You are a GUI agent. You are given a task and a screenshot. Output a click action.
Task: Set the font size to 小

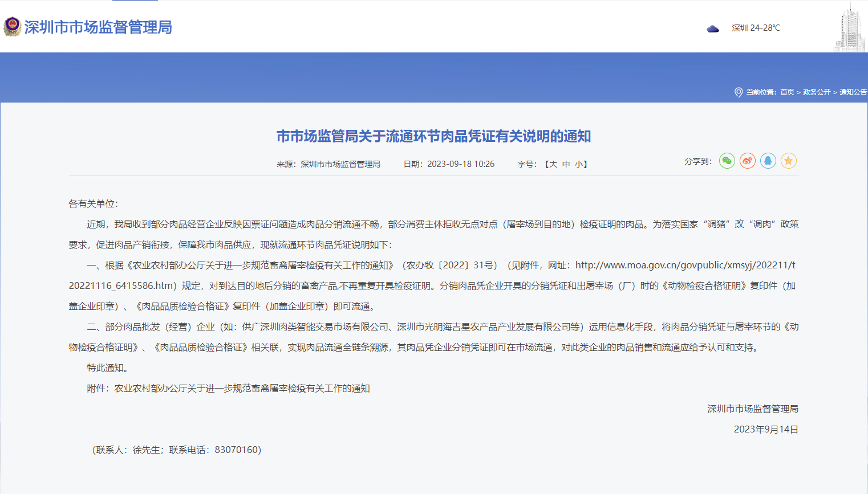579,164
